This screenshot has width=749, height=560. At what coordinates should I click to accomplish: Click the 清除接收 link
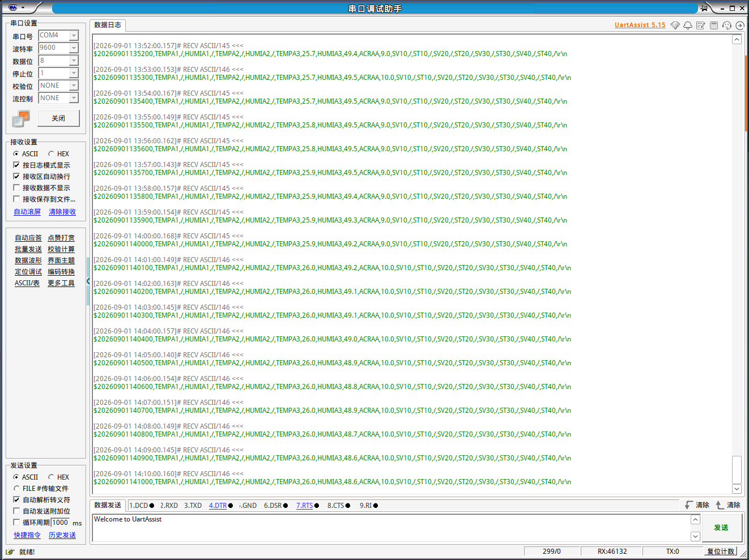(62, 212)
